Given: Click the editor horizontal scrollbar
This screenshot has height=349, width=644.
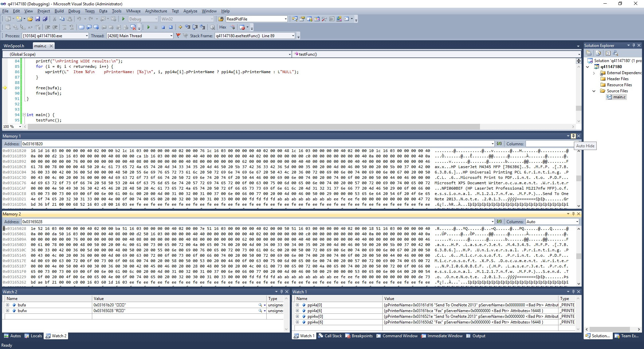Looking at the screenshot, I should [x=254, y=127].
